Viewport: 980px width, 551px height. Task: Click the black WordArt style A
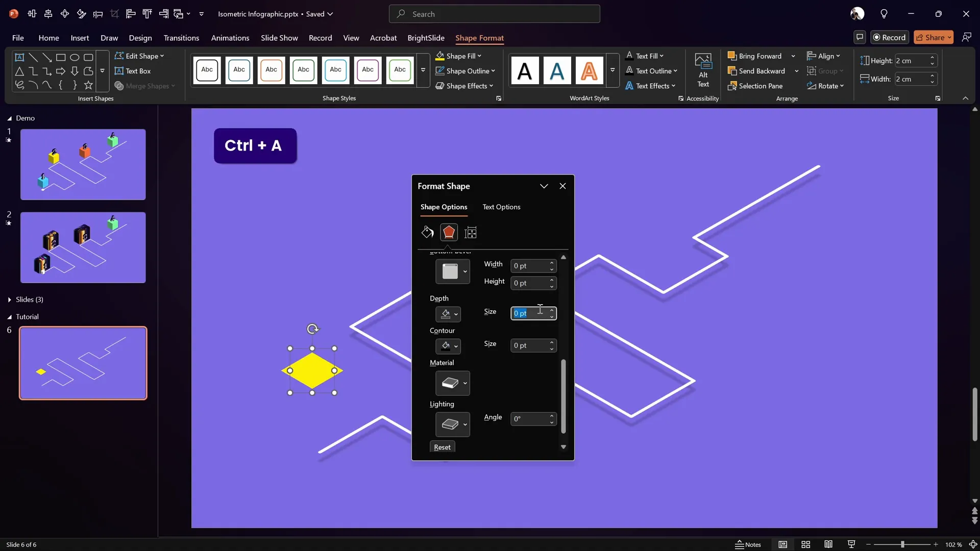coord(525,70)
